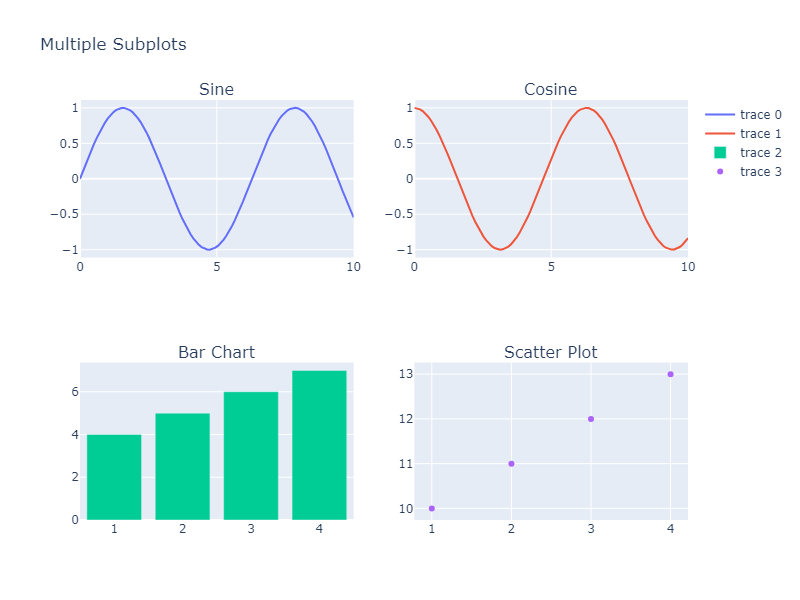Click the scatter point at value 10
800x600 pixels.
[x=432, y=508]
